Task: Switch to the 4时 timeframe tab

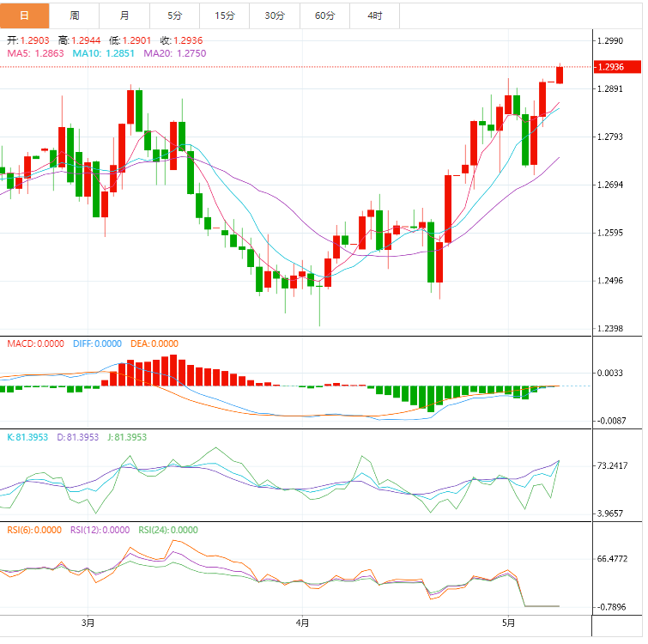Action: tap(375, 15)
